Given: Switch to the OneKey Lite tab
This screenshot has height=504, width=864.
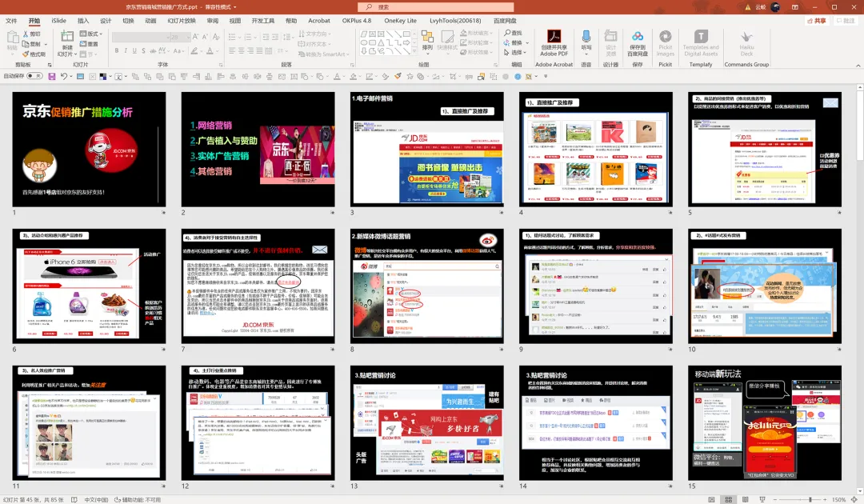Looking at the screenshot, I should coord(401,21).
